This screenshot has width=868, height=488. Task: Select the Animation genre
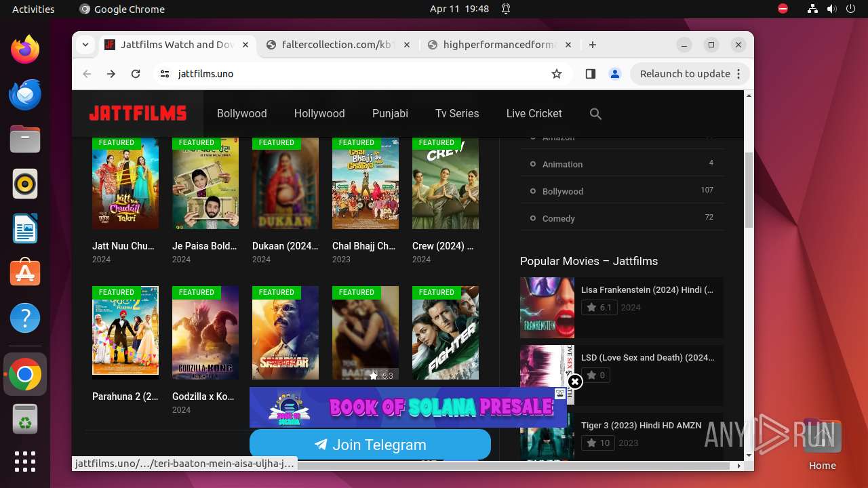pyautogui.click(x=562, y=164)
